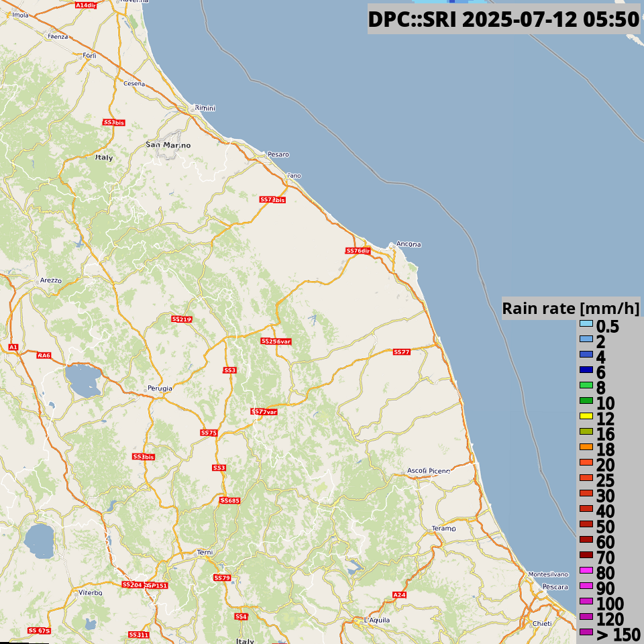Click the Pescara city label
Viewport: 644px width, 644px height.
pyautogui.click(x=555, y=587)
